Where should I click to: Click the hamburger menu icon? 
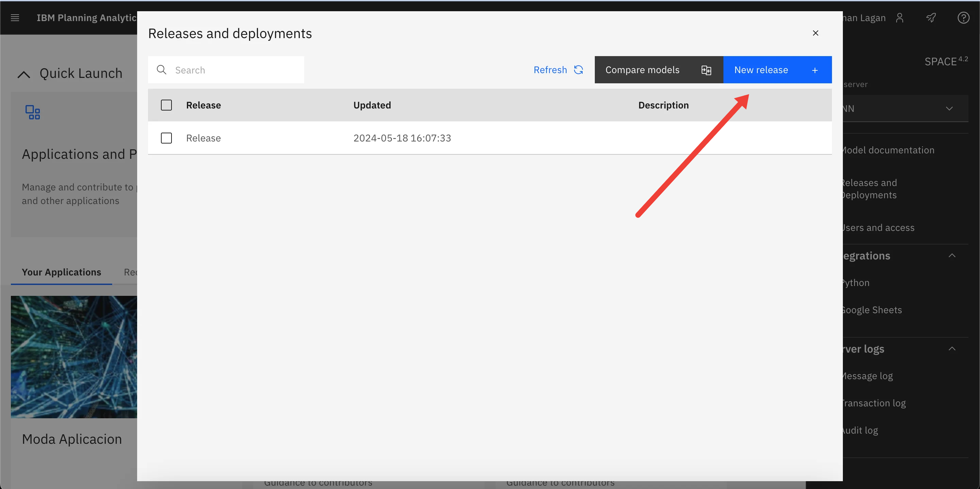15,17
